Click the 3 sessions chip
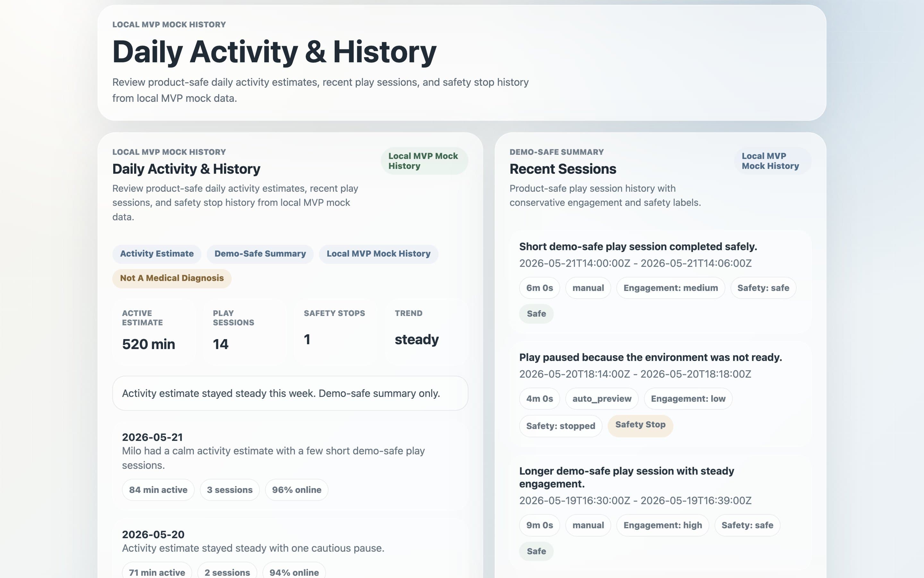This screenshot has width=924, height=578. click(229, 490)
